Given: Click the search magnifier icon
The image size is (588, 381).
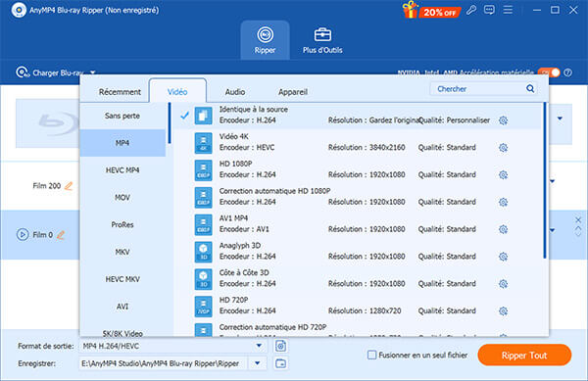Looking at the screenshot, I should (530, 89).
